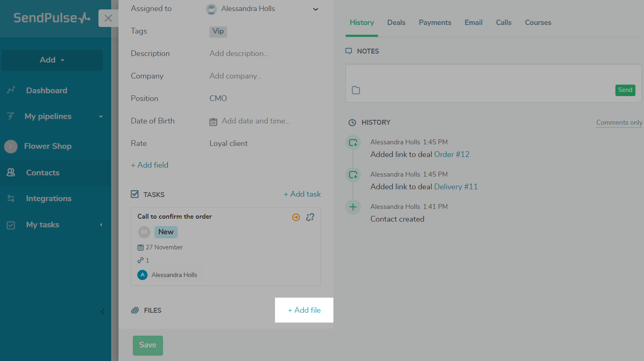Open the Add dropdown button
Viewport: 644px width, 361px height.
coord(52,60)
